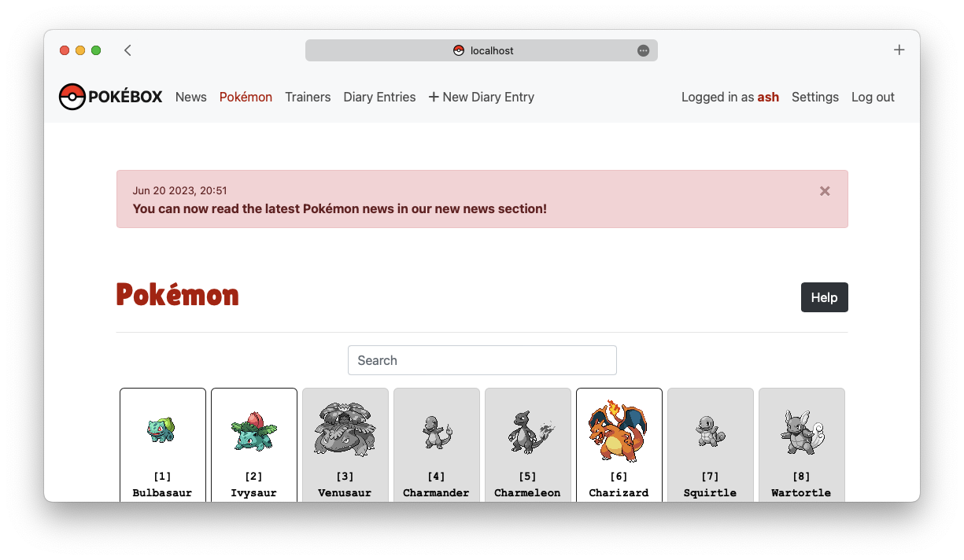
Task: Go back with the browser back arrow
Action: tap(127, 50)
